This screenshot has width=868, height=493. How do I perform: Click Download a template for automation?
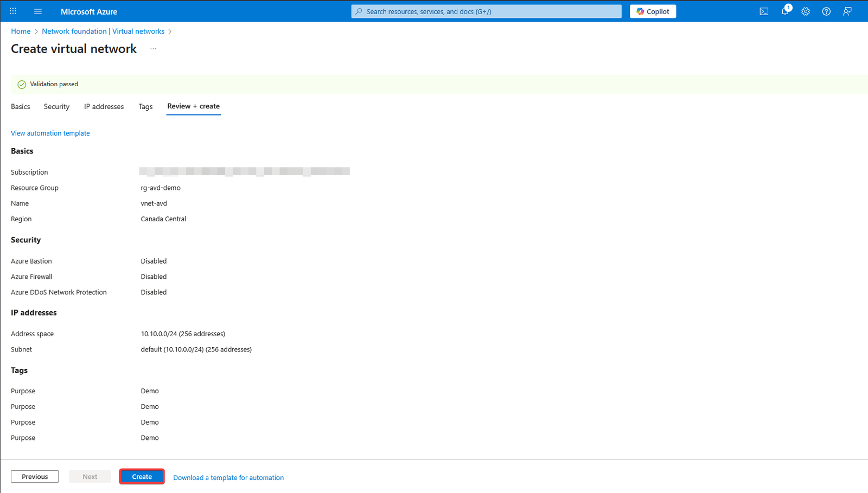228,478
